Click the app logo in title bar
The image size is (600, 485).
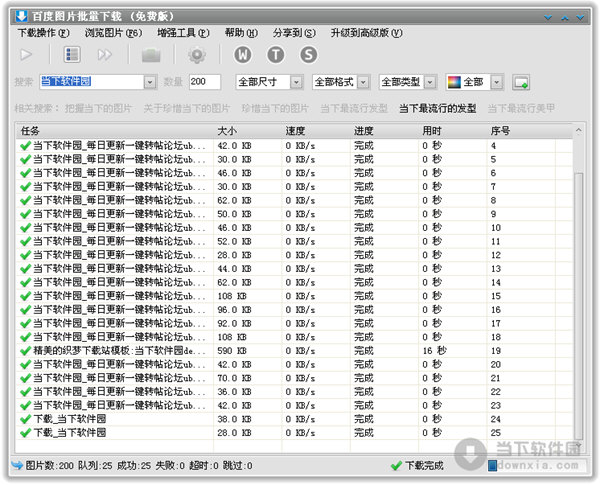tap(21, 16)
